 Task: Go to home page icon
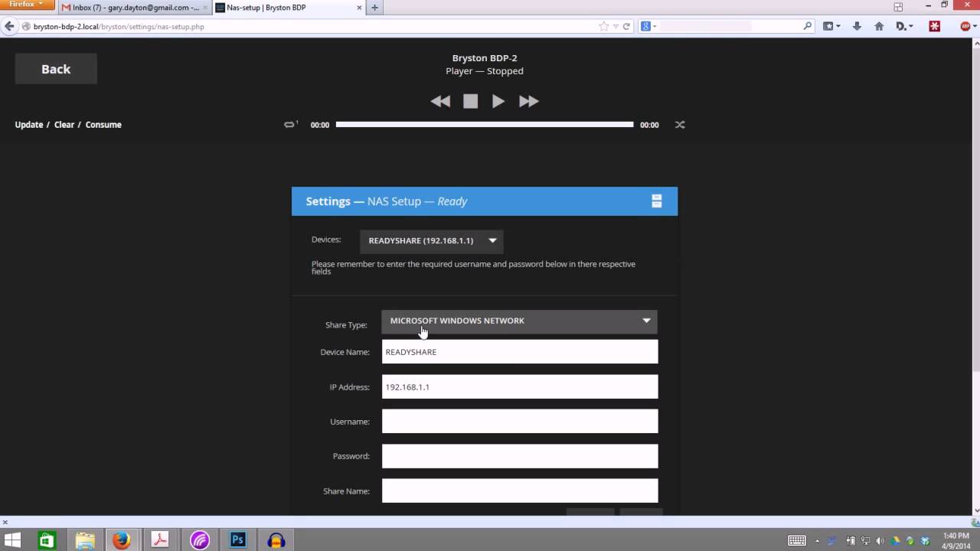click(x=879, y=26)
